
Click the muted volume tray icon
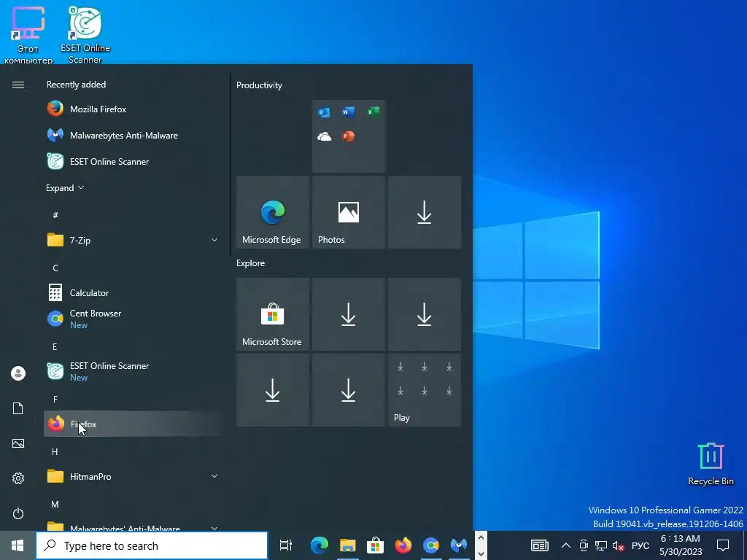point(619,545)
